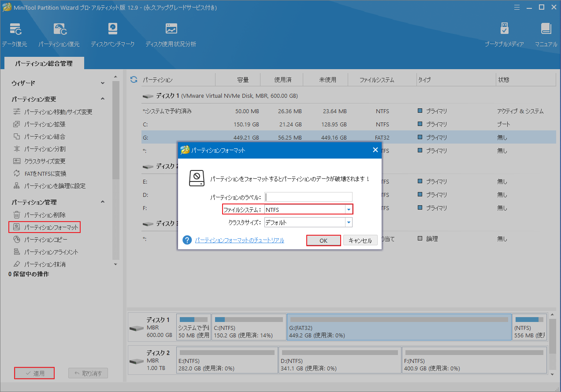The height and width of the screenshot is (392, 561).
Task: Click the 取り消す button
Action: [x=88, y=373]
